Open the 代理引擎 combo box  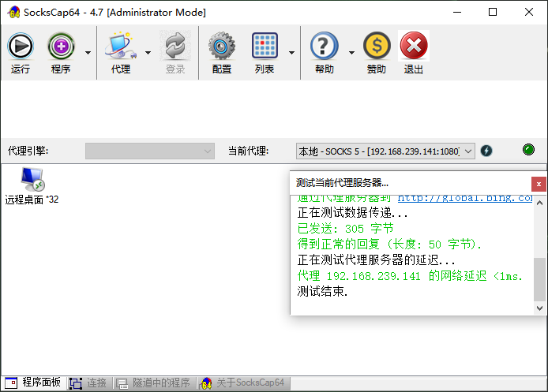pos(150,151)
